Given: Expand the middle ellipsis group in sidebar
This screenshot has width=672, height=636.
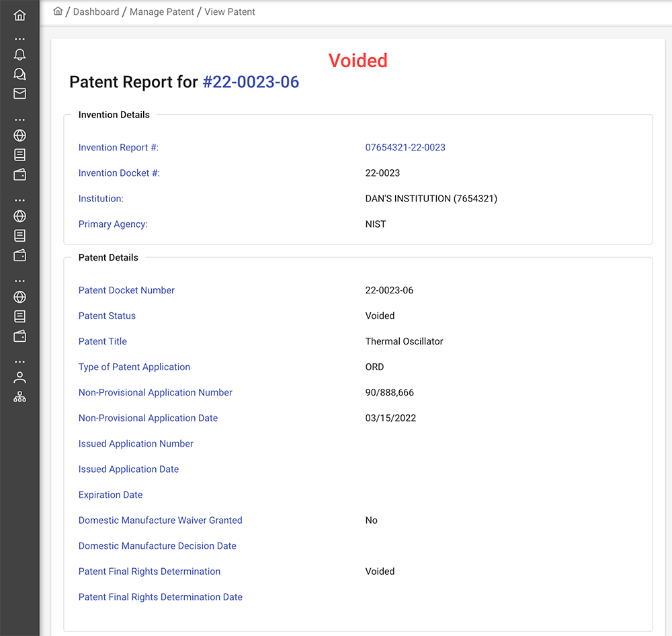Looking at the screenshot, I should [19, 199].
